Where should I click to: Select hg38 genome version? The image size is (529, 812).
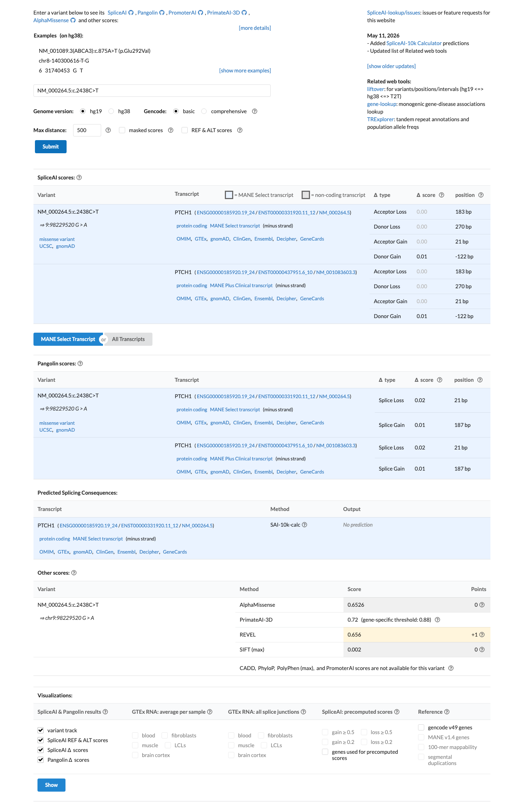pos(111,111)
